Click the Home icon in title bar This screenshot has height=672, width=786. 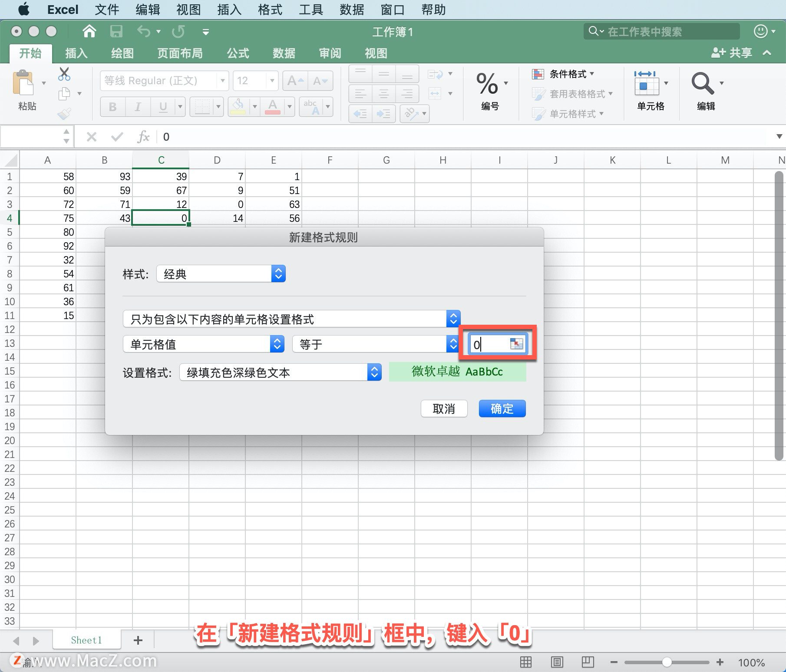[89, 31]
